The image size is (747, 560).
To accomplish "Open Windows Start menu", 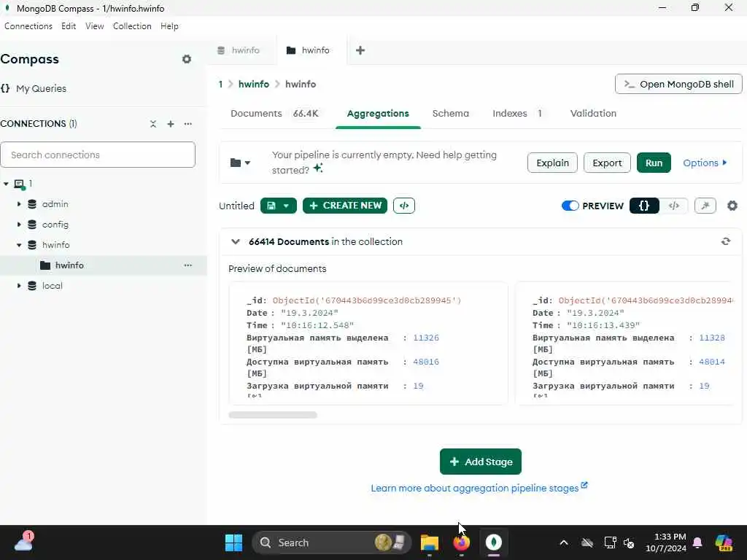I will click(233, 542).
